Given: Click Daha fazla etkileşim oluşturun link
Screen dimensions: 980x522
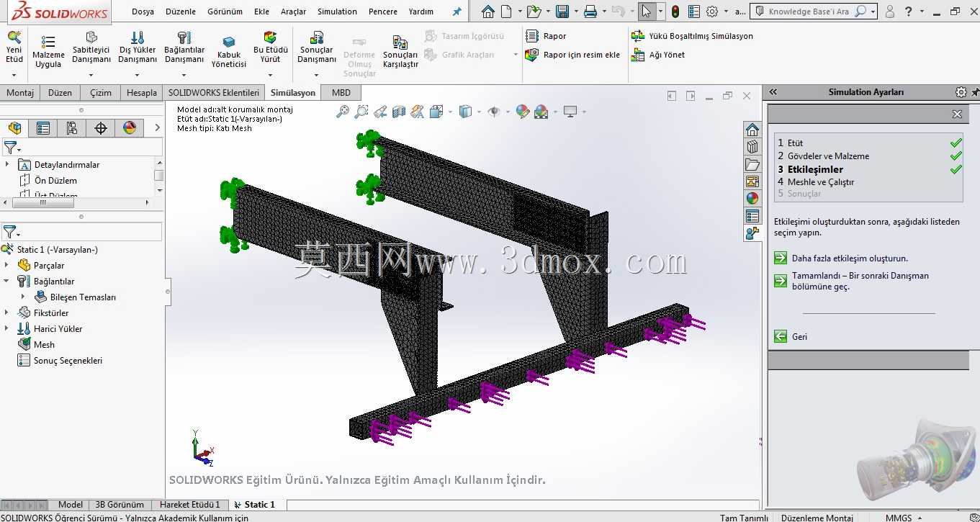Looking at the screenshot, I should coord(850,258).
